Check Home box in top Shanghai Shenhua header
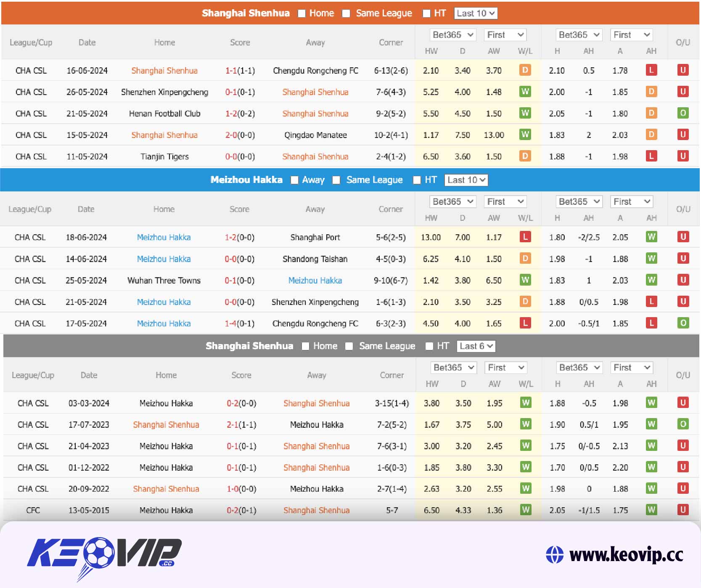The width and height of the screenshot is (701, 588). [x=302, y=13]
